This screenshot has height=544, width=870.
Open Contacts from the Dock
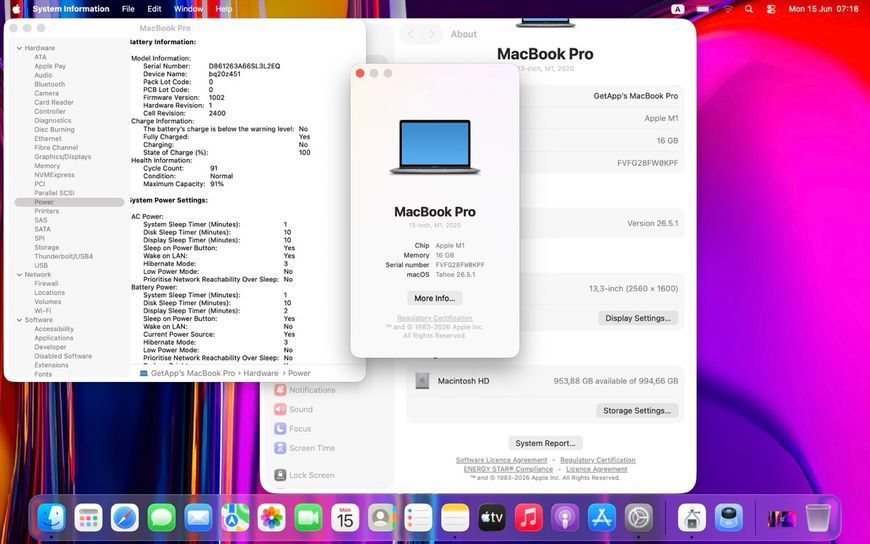click(382, 517)
